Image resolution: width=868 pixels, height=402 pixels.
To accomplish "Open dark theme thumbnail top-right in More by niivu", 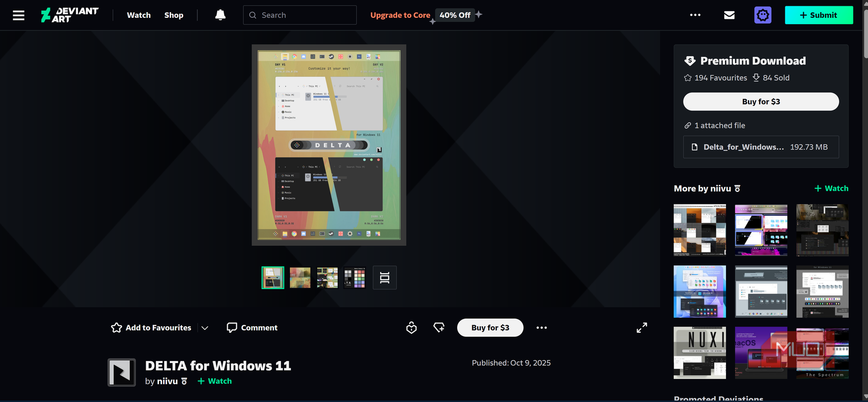I will coord(822,230).
